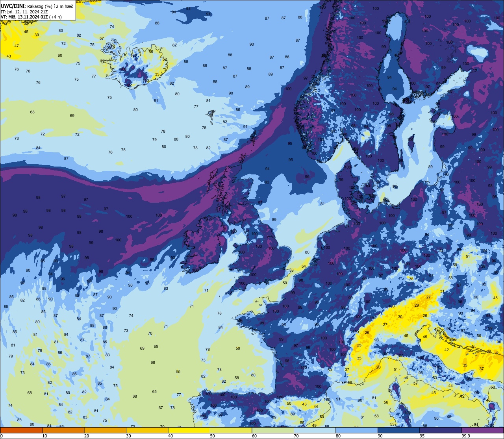Click the humidity value '46' on the map
The image size is (504, 439).
click(434, 393)
